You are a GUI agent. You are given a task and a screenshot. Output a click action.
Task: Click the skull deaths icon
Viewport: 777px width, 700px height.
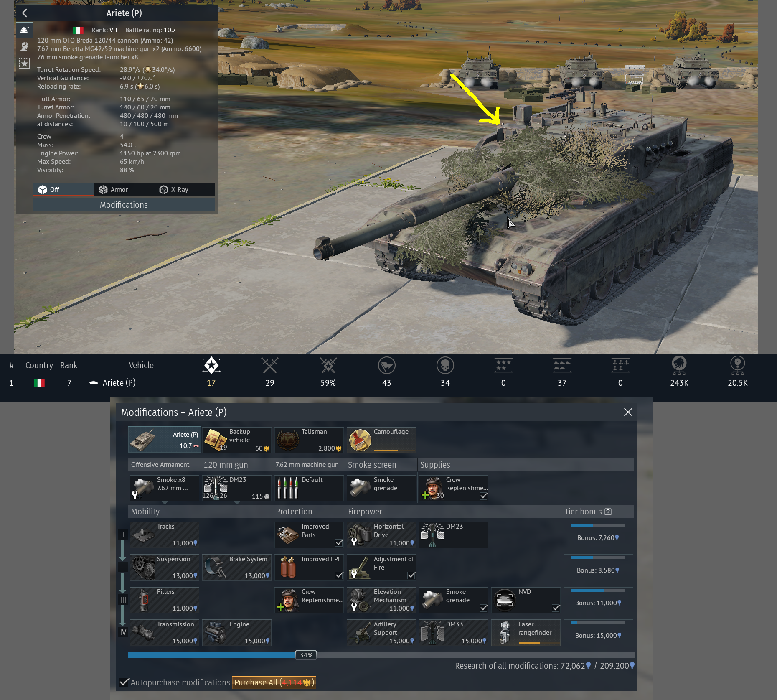click(445, 365)
